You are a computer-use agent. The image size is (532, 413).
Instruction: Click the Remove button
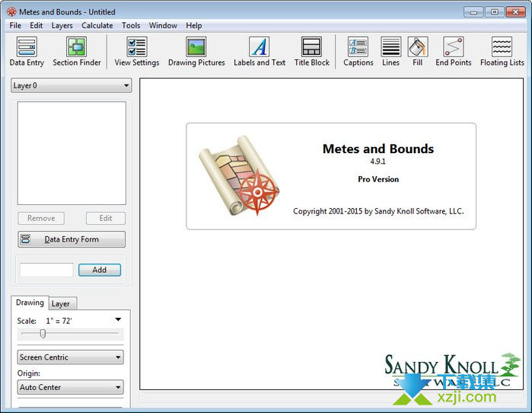click(x=41, y=218)
